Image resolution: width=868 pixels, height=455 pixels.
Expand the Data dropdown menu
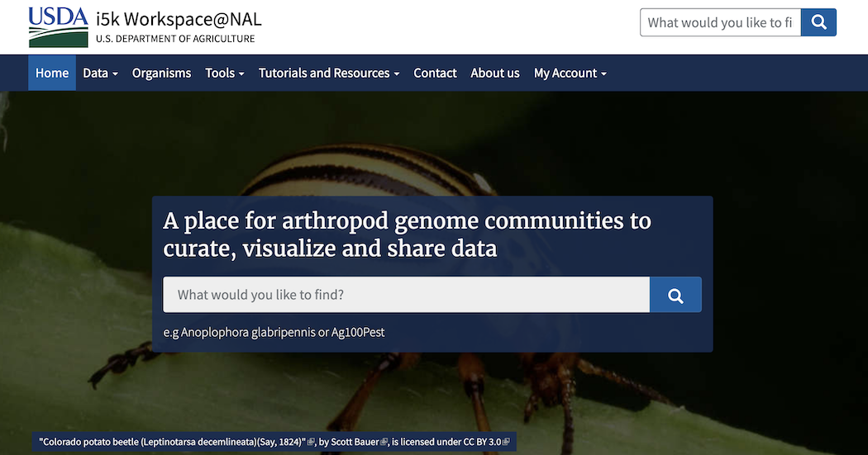(100, 73)
